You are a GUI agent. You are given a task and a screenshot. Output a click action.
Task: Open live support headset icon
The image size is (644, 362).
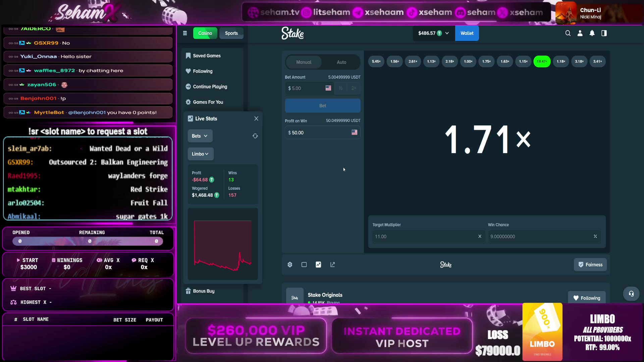pyautogui.click(x=631, y=294)
